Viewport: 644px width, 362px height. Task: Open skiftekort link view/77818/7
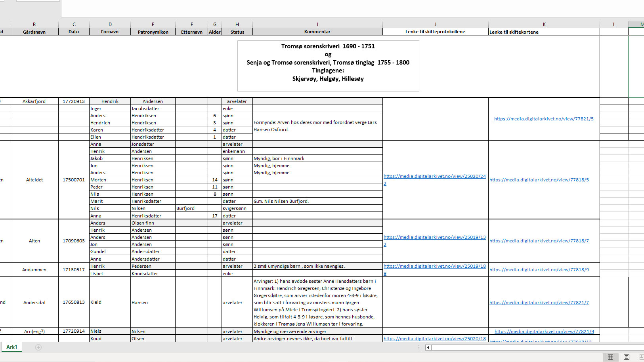[x=539, y=241]
